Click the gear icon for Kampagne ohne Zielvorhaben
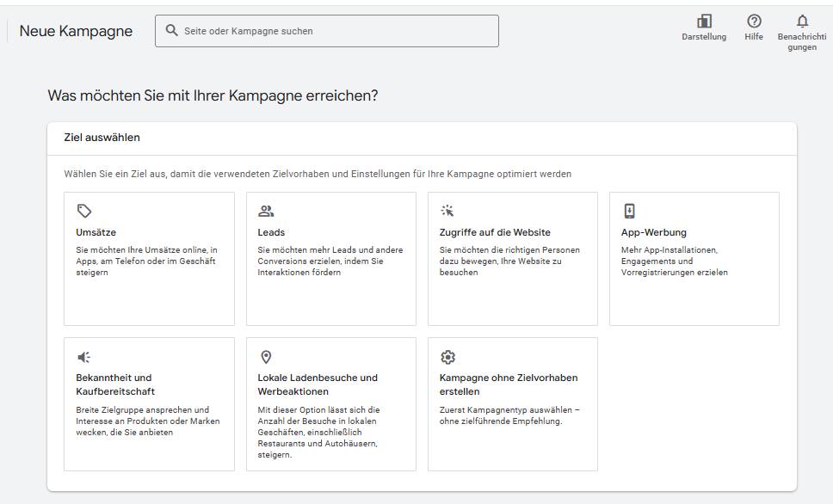 447,357
